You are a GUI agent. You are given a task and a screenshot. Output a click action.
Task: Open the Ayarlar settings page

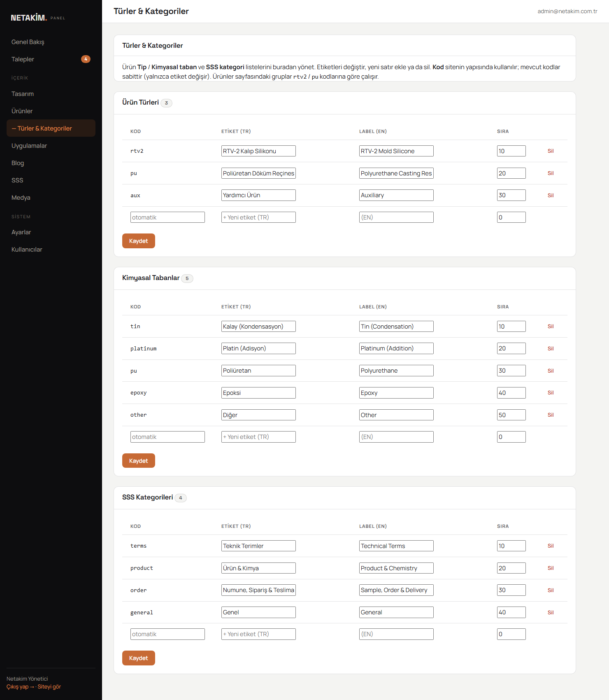tap(51, 232)
